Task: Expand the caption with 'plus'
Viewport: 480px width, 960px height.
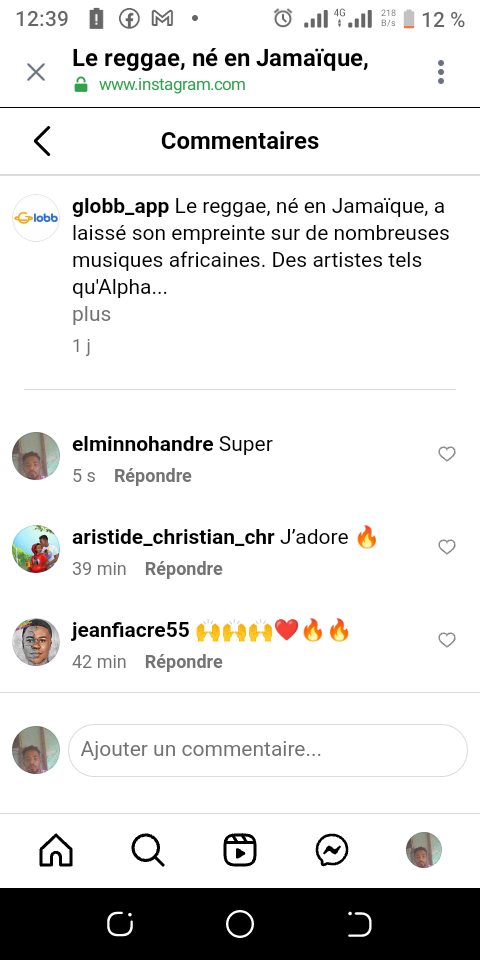Action: point(91,314)
